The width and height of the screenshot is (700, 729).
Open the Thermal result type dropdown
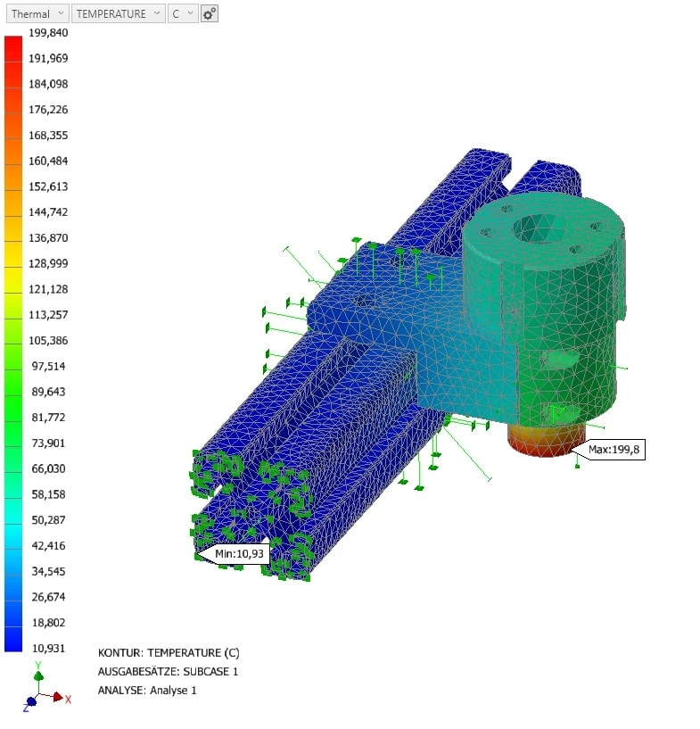point(36,14)
